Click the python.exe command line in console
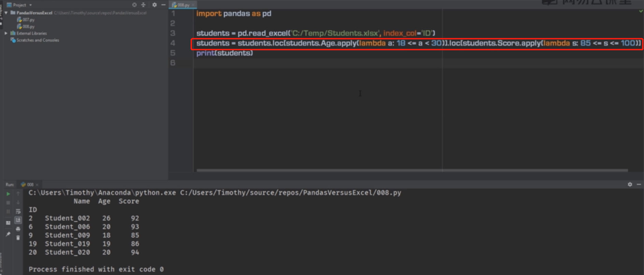This screenshot has height=275, width=644. coord(215,193)
